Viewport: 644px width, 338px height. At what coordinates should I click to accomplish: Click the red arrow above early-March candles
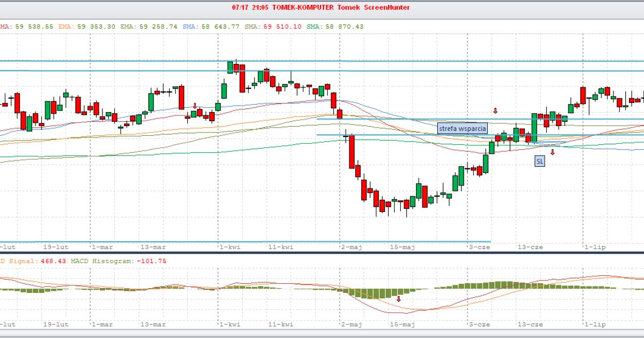pos(195,106)
